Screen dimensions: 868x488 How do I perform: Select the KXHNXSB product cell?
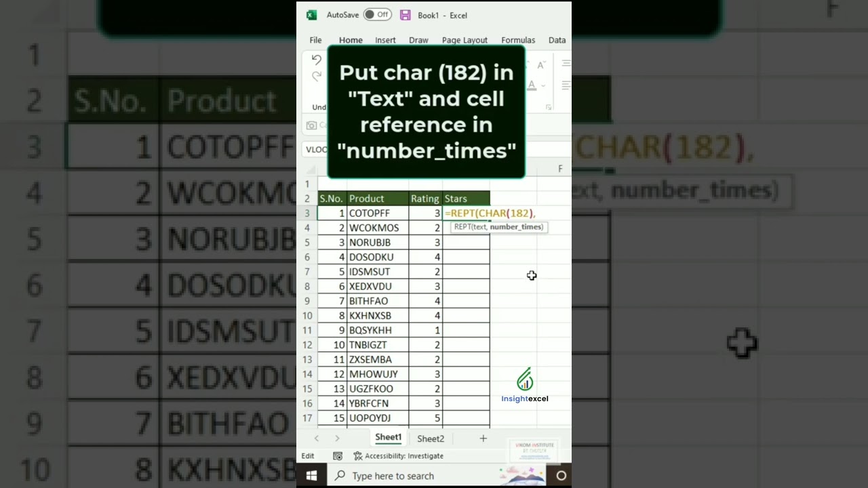pyautogui.click(x=378, y=315)
